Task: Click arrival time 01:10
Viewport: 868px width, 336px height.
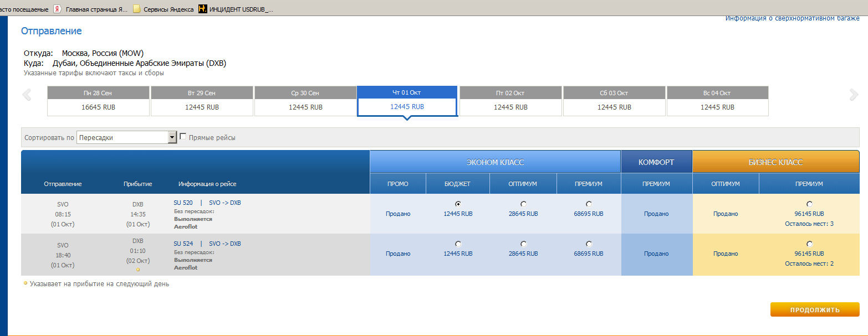Action: point(138,251)
